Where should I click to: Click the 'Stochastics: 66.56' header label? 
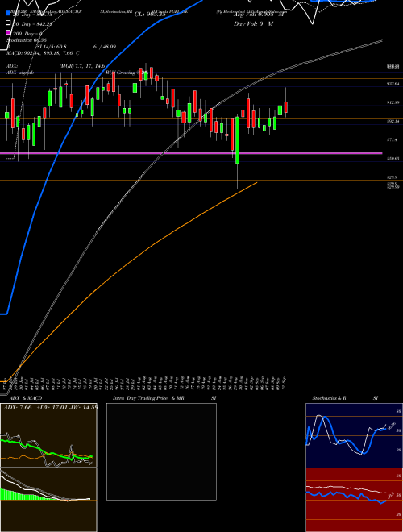pos(27,40)
